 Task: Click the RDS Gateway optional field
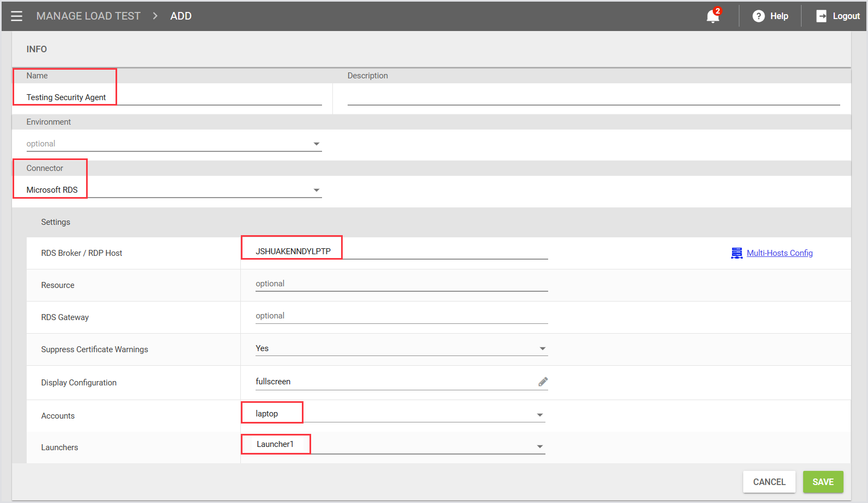click(x=401, y=316)
